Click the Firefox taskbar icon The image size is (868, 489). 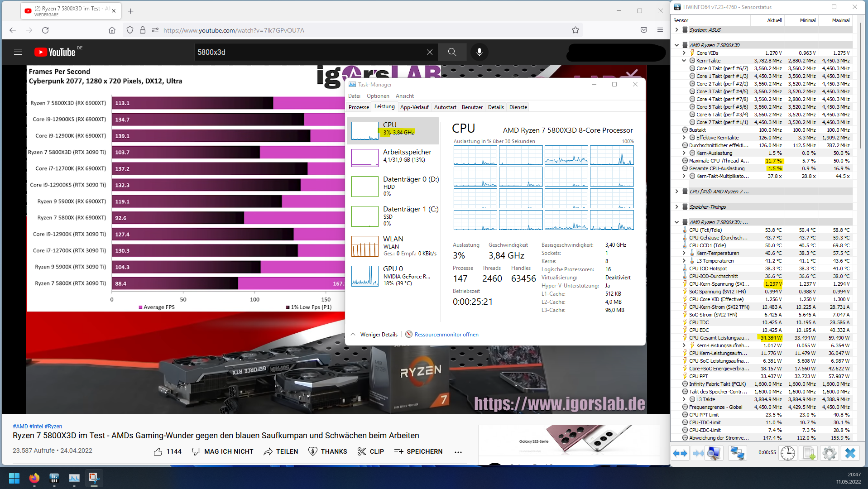[34, 478]
